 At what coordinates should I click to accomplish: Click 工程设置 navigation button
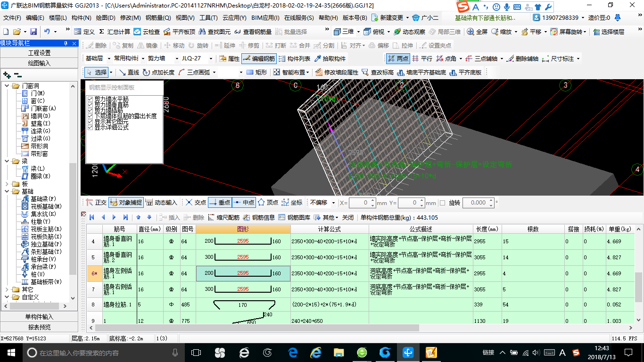tap(39, 53)
